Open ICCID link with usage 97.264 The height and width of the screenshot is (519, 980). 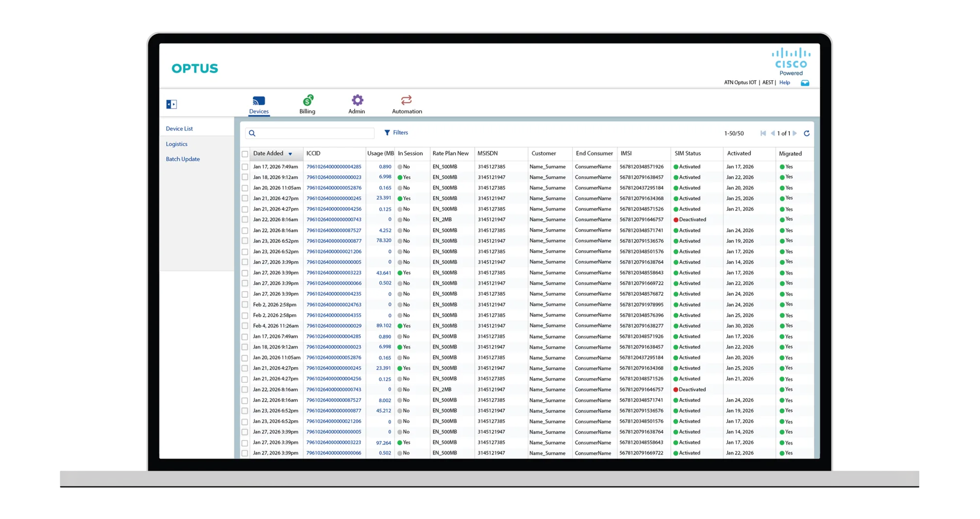point(334,443)
